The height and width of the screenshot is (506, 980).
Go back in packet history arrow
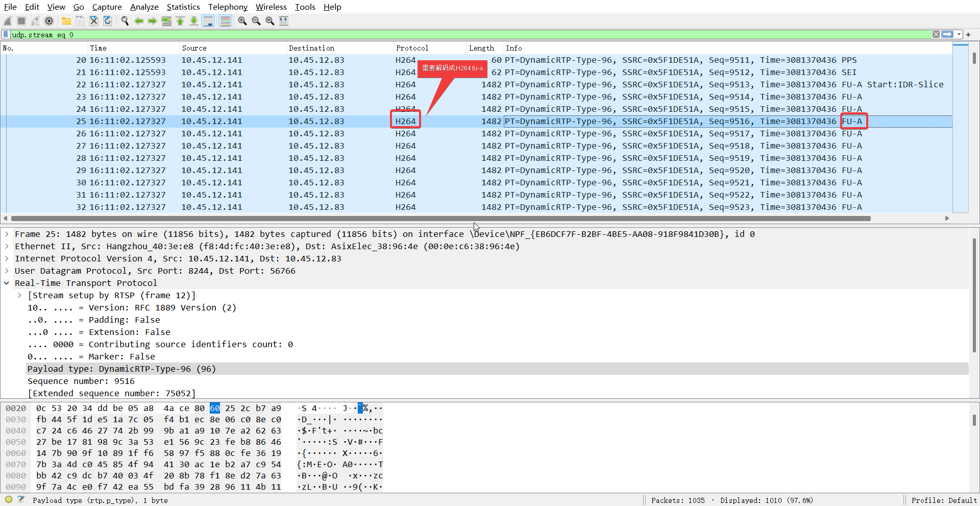tap(139, 21)
